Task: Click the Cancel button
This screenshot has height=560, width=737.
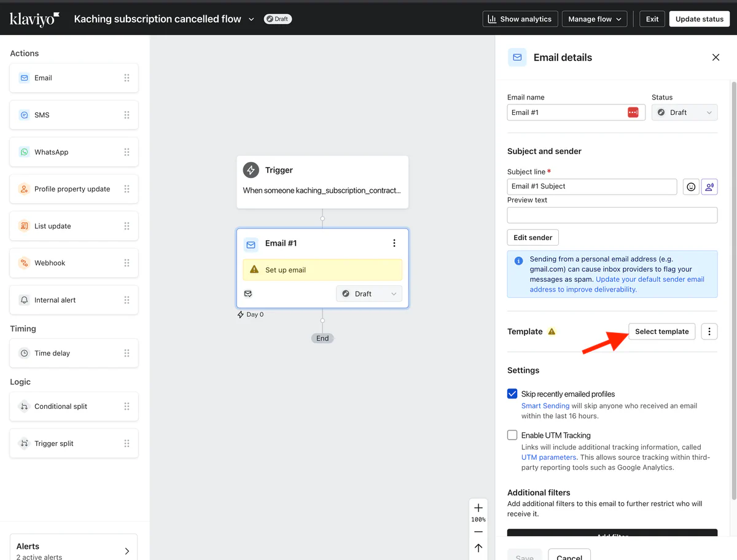Action: [569, 554]
